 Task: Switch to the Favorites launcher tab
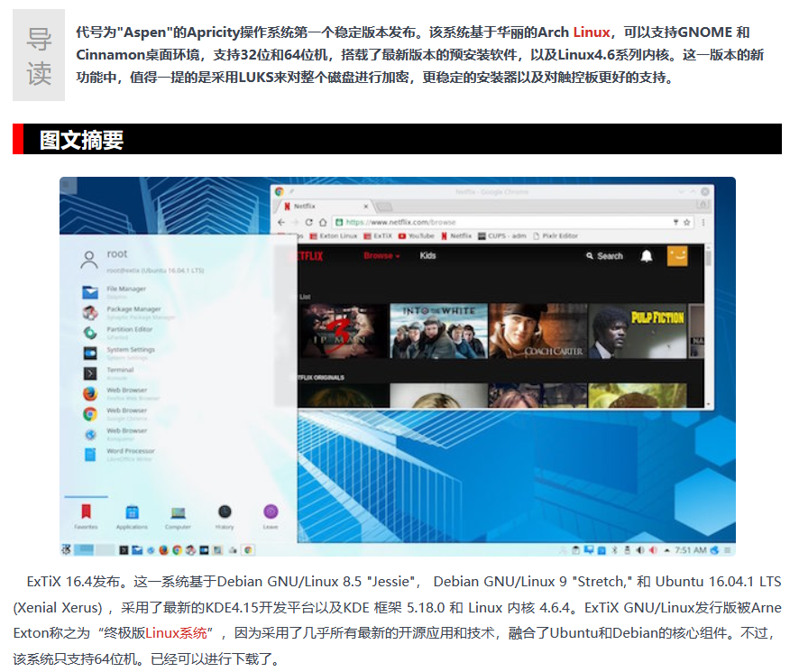pos(86,516)
